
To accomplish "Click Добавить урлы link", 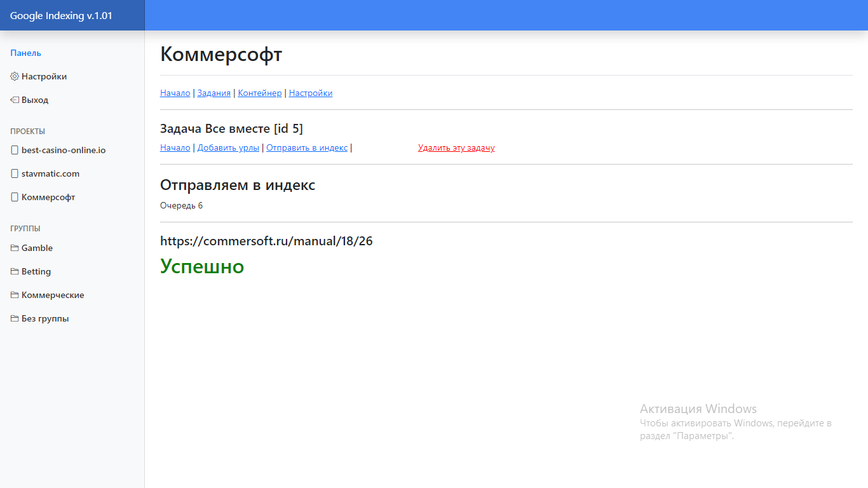I will [229, 147].
